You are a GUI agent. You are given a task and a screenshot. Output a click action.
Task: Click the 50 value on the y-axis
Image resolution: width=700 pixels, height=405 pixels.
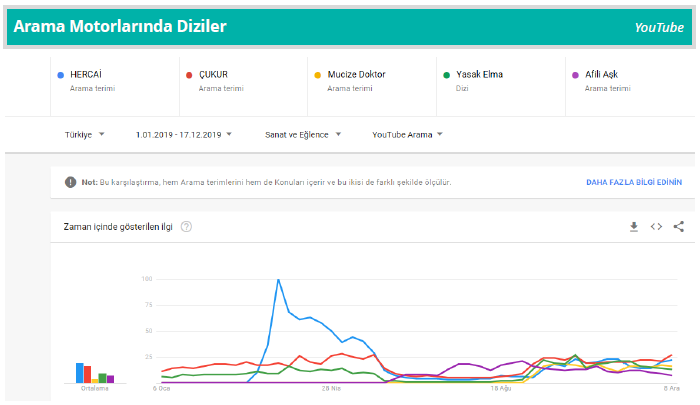149,331
